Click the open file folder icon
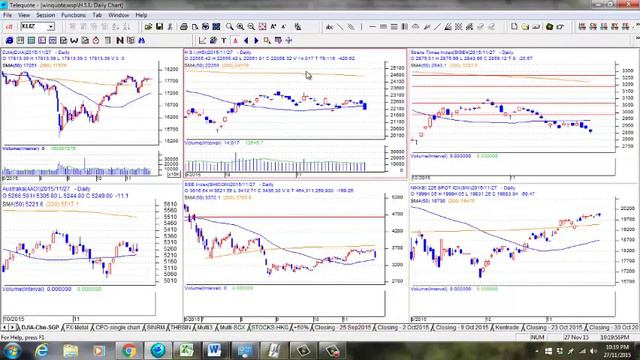 coord(149,27)
